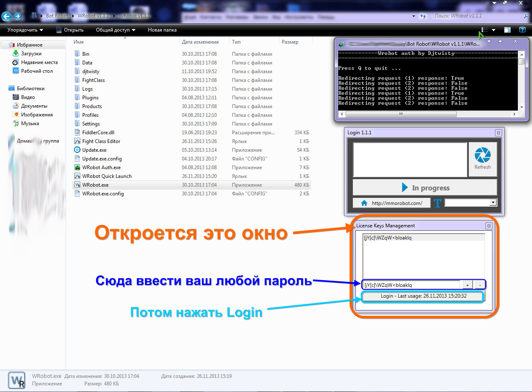532x392 pixels.
Task: Click the change view icon
Action: click(x=484, y=30)
